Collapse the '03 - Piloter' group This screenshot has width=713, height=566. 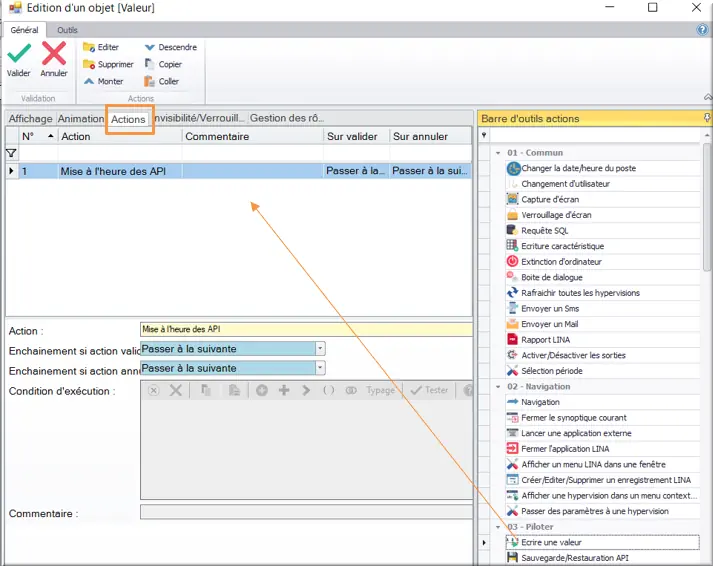498,527
